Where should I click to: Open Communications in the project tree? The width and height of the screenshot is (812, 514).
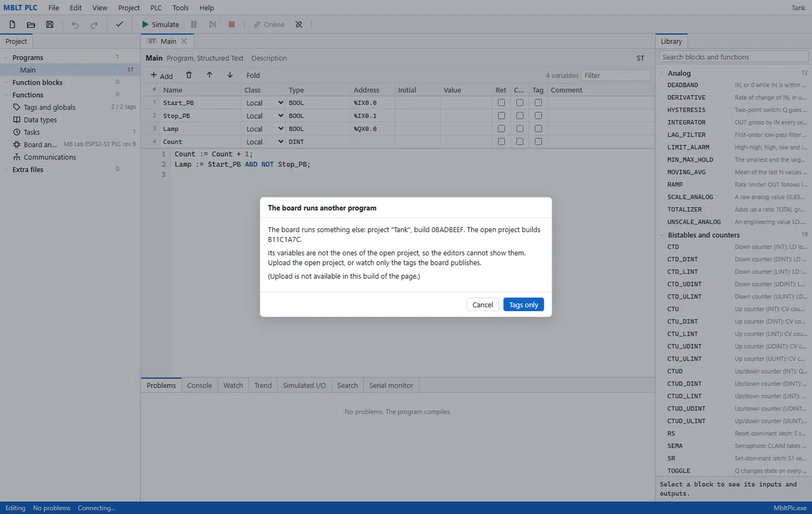pyautogui.click(x=49, y=157)
